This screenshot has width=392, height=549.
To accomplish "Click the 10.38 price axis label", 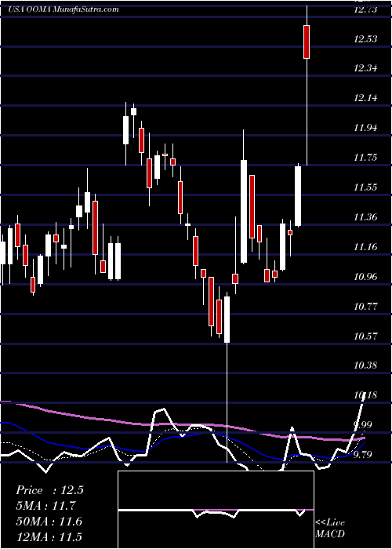I will [x=365, y=366].
